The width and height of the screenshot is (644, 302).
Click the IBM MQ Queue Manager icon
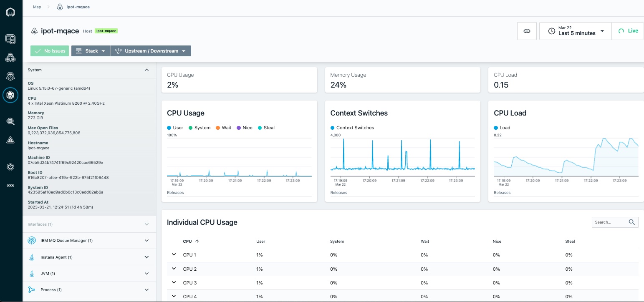(32, 241)
